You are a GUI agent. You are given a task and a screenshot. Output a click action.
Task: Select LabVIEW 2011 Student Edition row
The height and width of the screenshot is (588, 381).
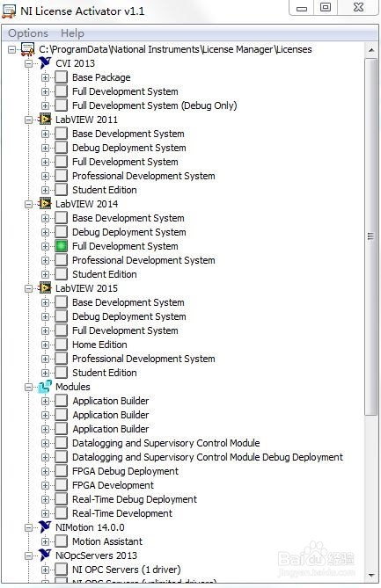(x=105, y=190)
